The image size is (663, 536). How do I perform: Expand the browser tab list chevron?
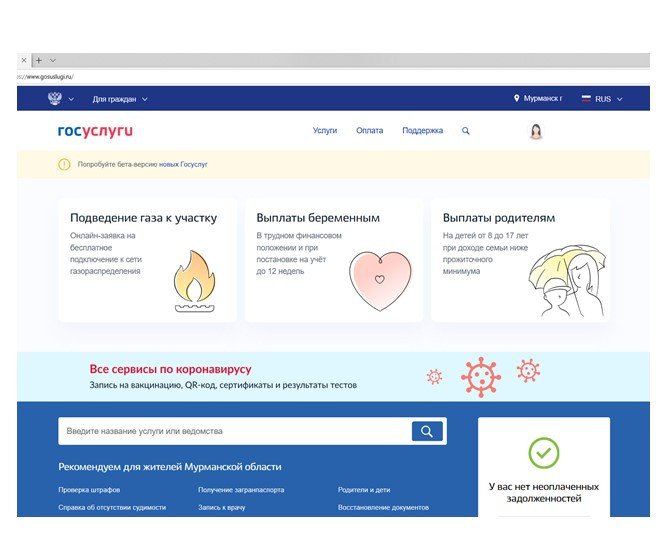[x=53, y=60]
